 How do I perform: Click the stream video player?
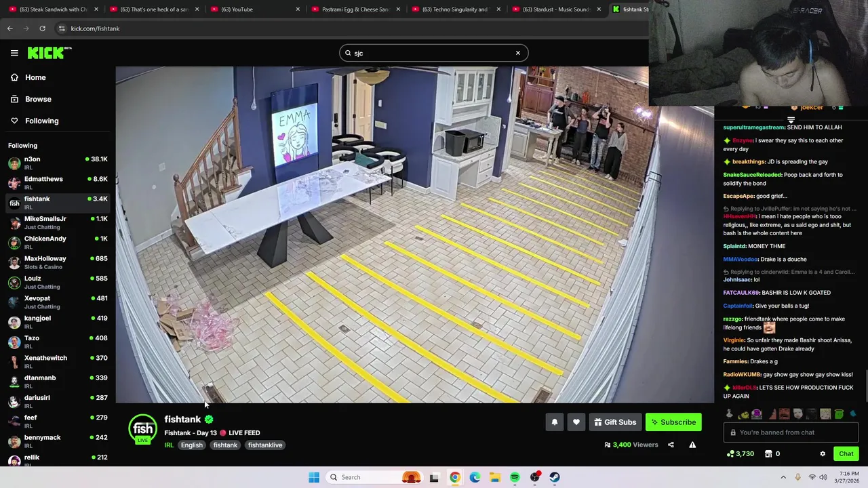[415, 235]
